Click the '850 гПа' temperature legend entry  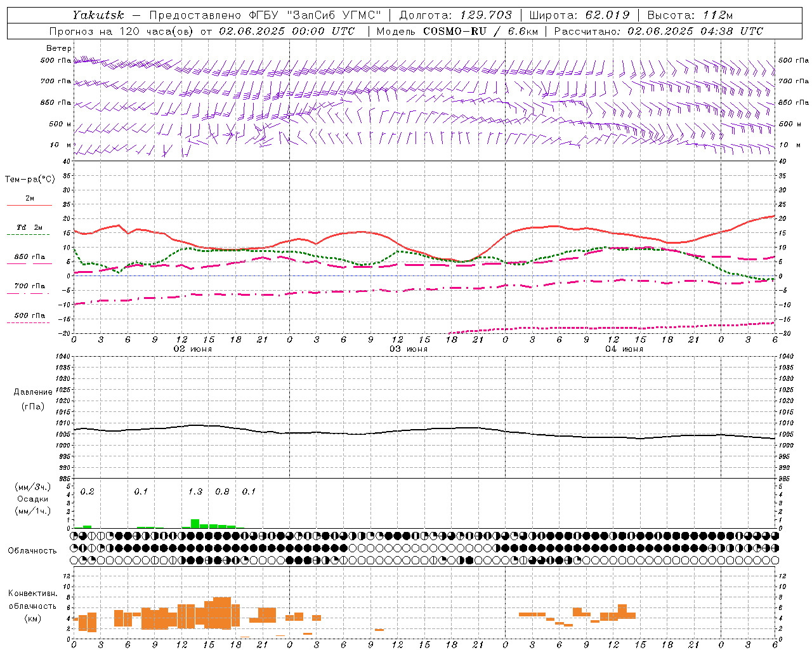point(30,257)
